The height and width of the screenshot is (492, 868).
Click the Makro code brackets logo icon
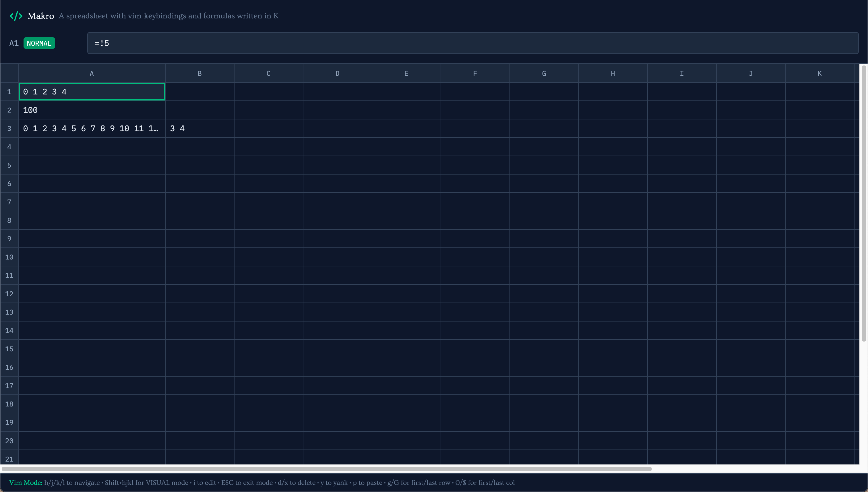coord(15,16)
